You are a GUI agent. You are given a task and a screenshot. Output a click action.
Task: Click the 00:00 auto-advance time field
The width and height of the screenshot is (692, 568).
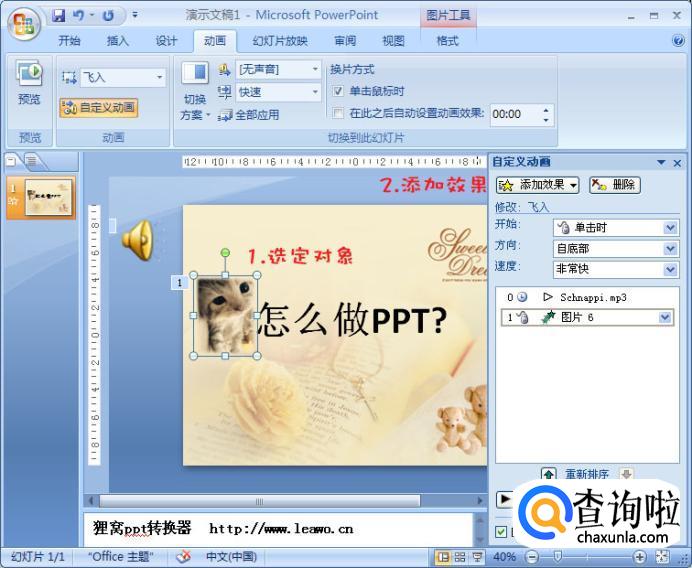pos(515,114)
